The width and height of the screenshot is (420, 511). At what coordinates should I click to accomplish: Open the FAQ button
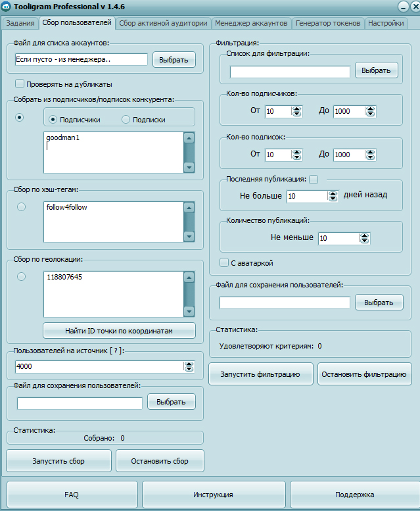coord(72,495)
